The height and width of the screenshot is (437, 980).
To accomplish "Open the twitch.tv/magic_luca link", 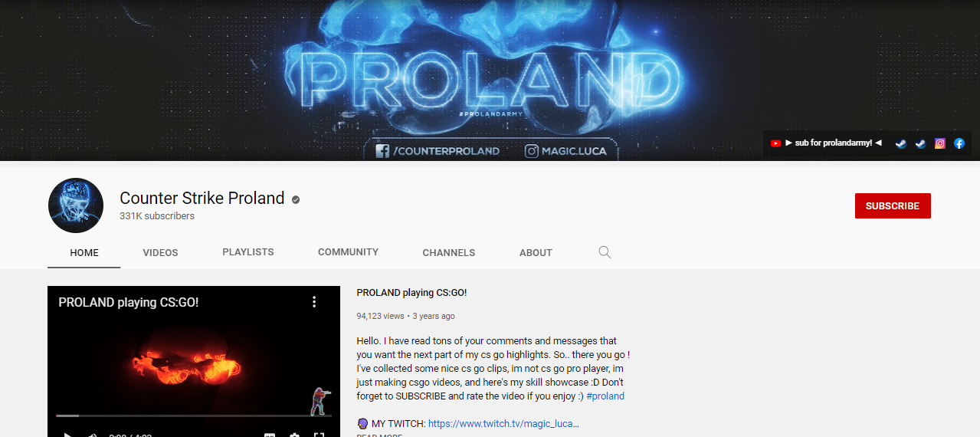I will [x=503, y=423].
